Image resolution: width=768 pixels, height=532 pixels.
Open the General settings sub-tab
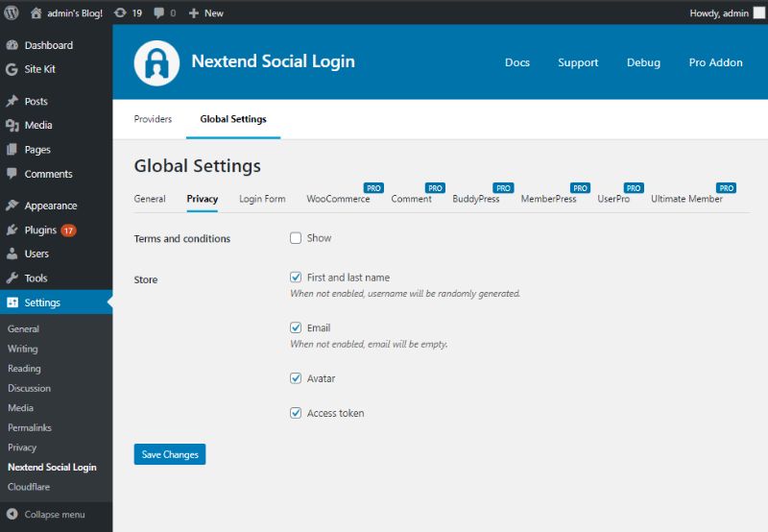click(x=150, y=199)
